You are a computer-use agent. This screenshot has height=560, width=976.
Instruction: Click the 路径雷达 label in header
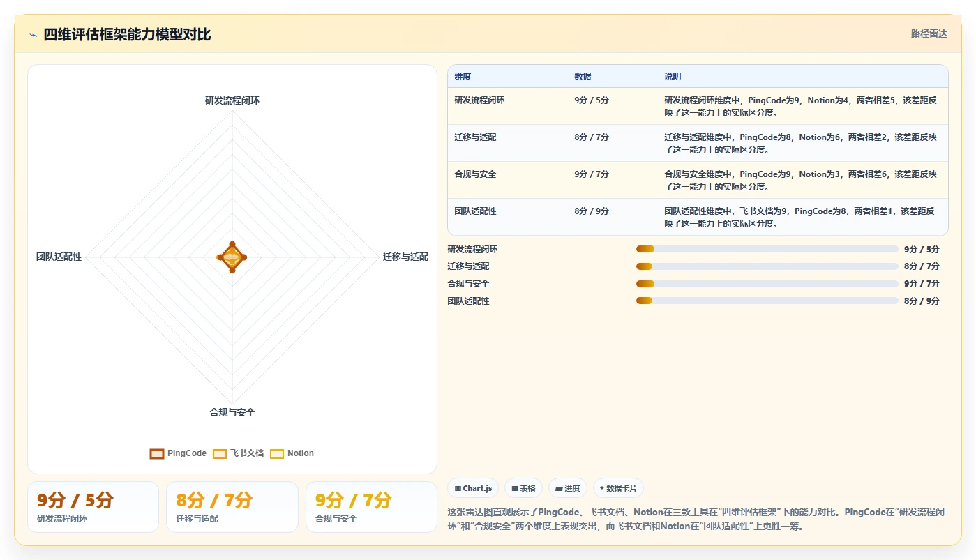929,33
